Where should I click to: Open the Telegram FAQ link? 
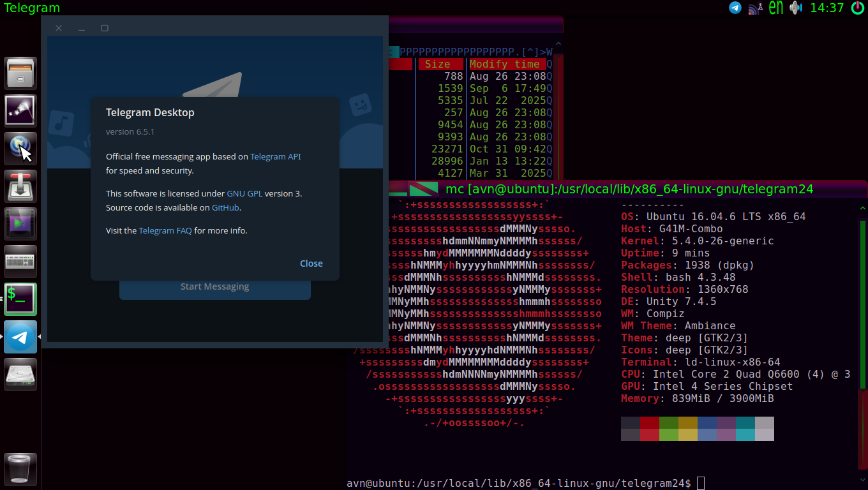165,230
